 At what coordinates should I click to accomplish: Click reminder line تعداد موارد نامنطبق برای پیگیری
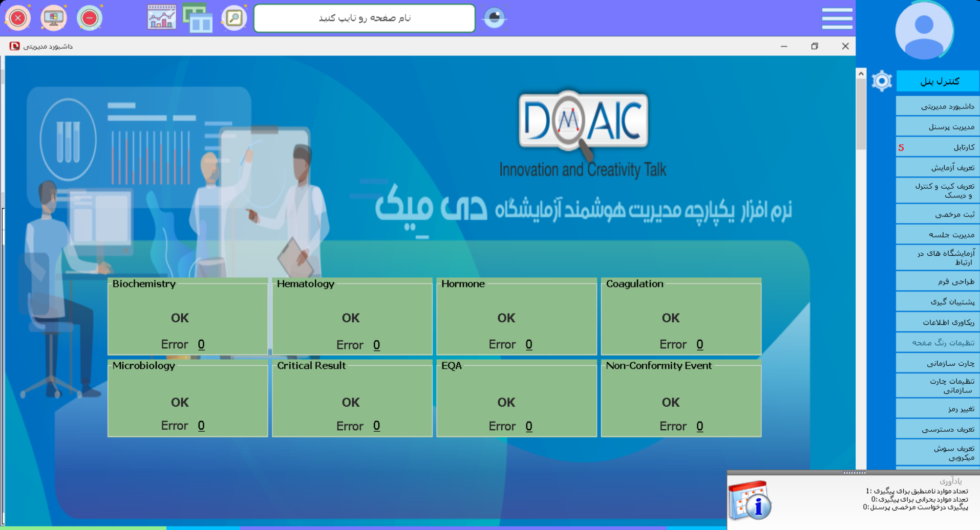click(x=917, y=491)
